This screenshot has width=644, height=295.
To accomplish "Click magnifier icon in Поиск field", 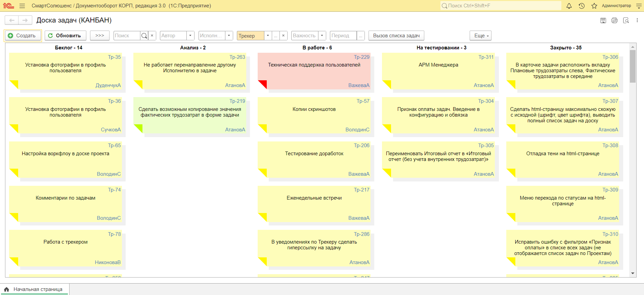I will click(144, 36).
